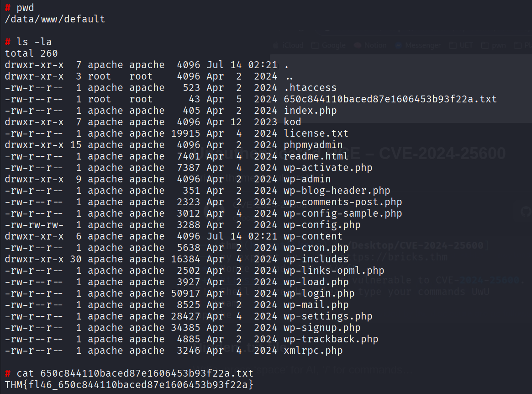Screen dimensions: 532x394
Task: Click xmlrpc.php in the listing
Action: click(313, 351)
